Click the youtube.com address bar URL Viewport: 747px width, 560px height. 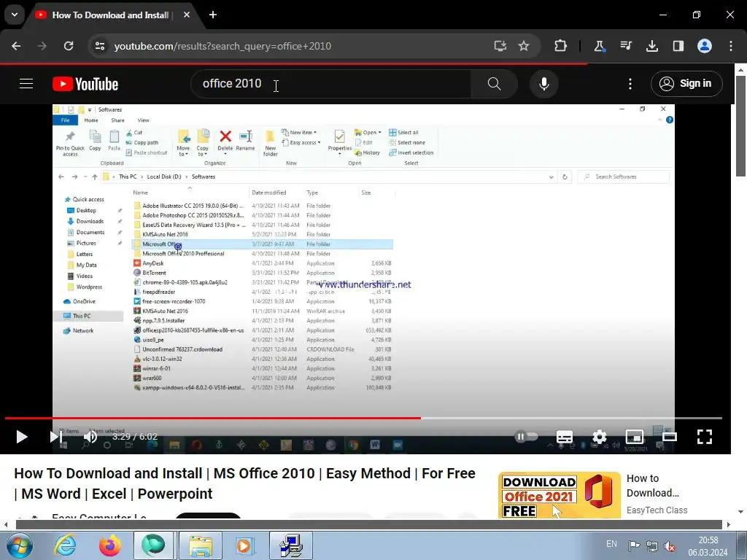[x=222, y=46]
